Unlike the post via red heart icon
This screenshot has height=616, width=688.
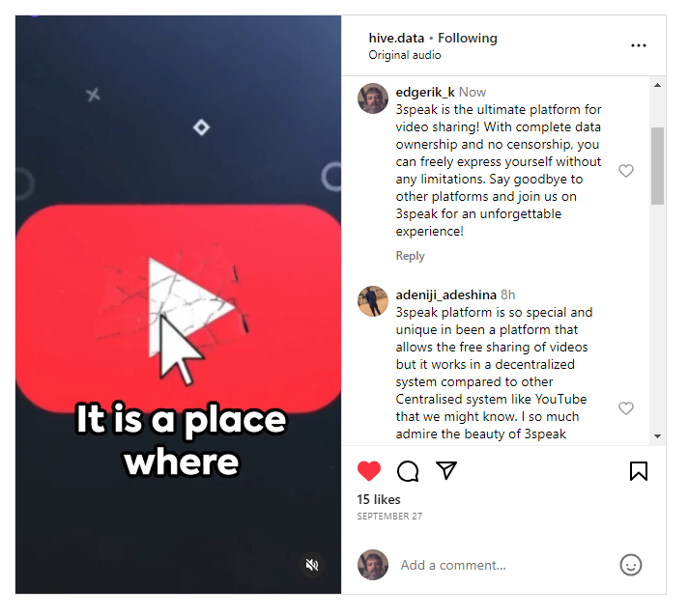(368, 471)
